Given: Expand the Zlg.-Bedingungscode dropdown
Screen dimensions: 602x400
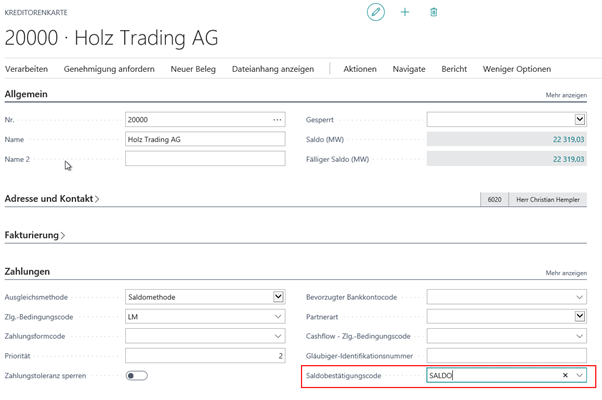Looking at the screenshot, I should [278, 317].
